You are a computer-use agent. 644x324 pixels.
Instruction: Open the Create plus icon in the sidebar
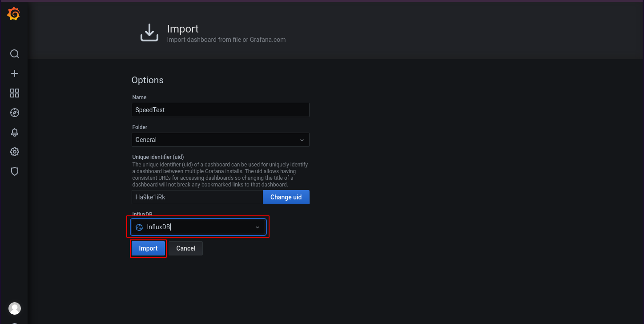point(15,73)
